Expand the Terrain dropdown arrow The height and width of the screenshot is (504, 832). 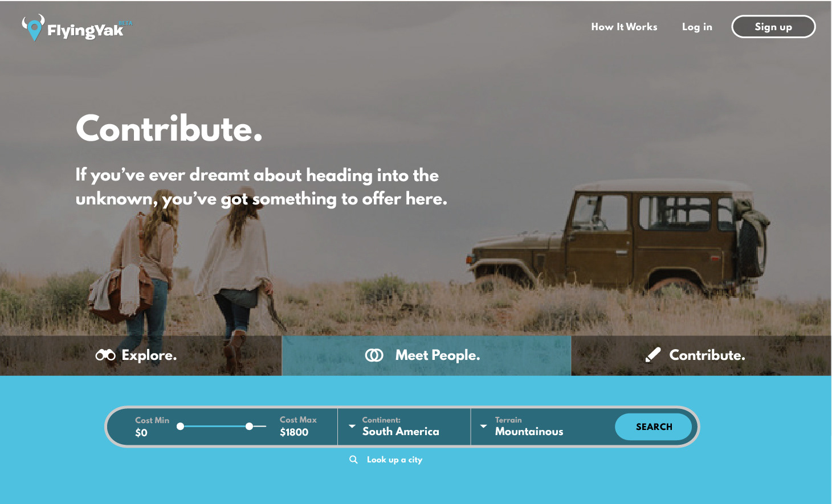pos(484,426)
